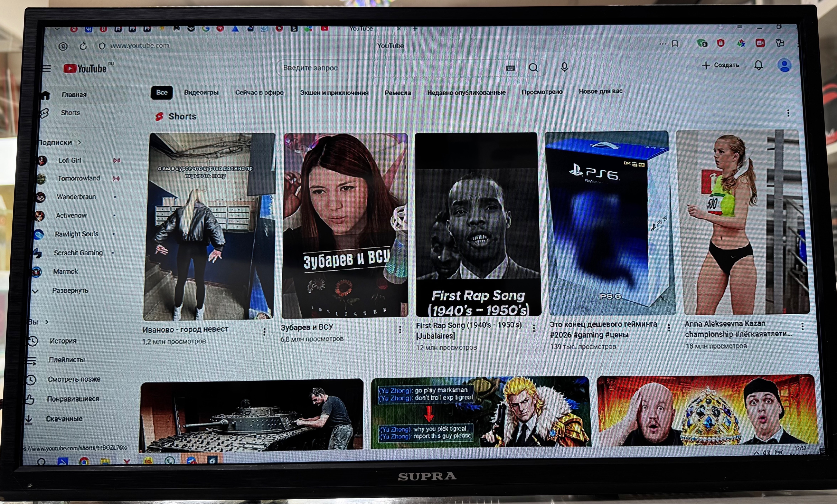The height and width of the screenshot is (504, 837).
Task: Reload the page with refresh icon
Action: coord(83,46)
